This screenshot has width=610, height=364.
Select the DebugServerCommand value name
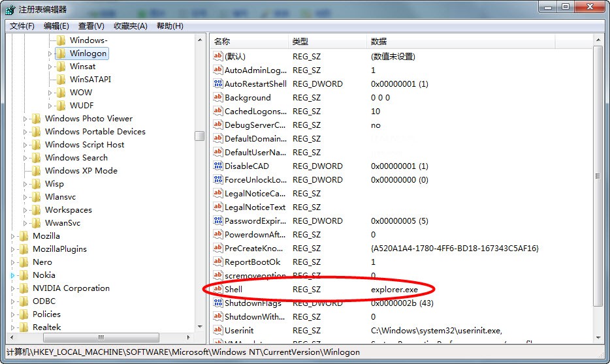point(255,125)
